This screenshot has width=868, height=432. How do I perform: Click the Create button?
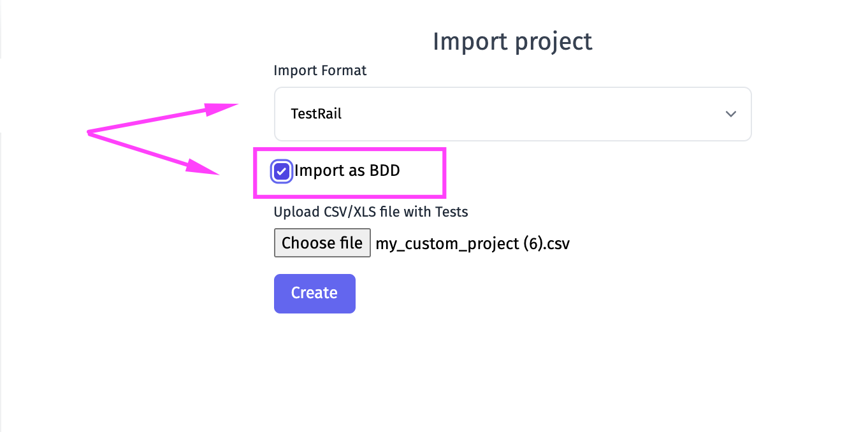(314, 293)
